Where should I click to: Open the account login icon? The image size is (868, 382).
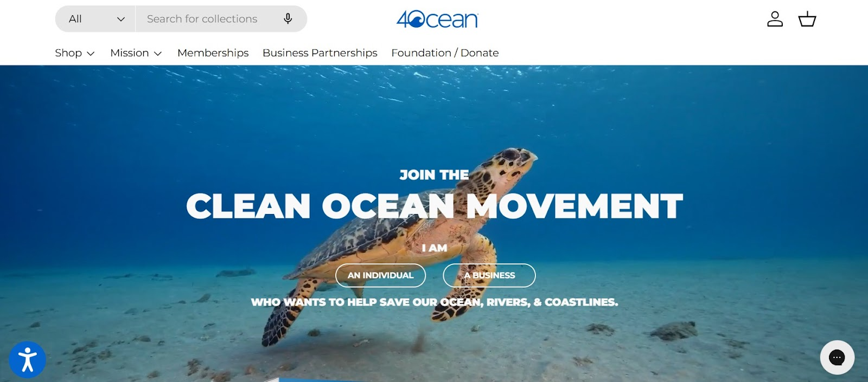tap(775, 19)
